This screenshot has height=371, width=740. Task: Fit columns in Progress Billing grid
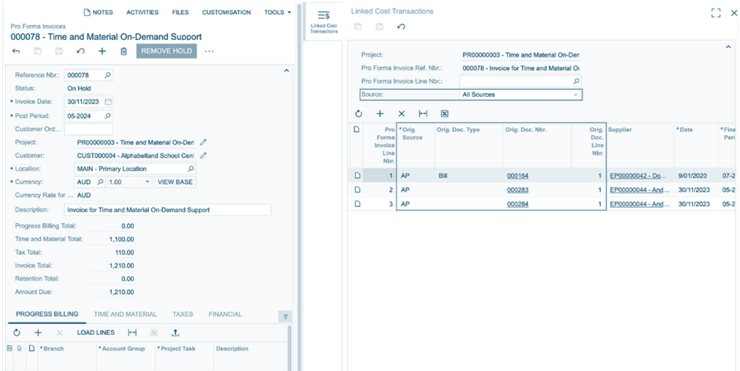[x=132, y=333]
